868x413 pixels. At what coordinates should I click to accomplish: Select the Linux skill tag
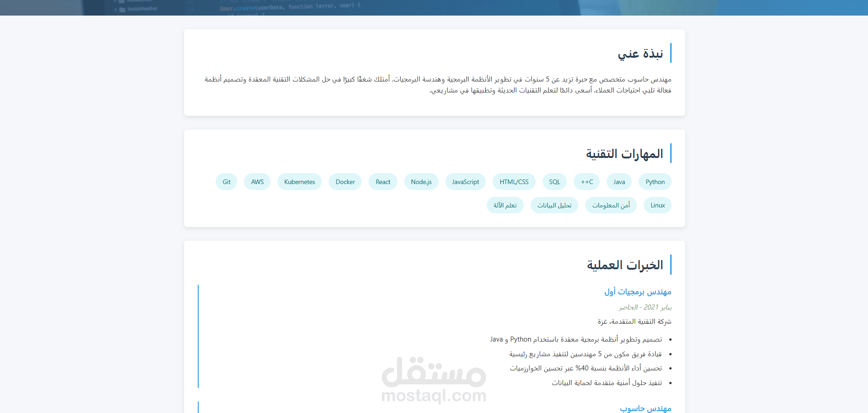pos(657,205)
